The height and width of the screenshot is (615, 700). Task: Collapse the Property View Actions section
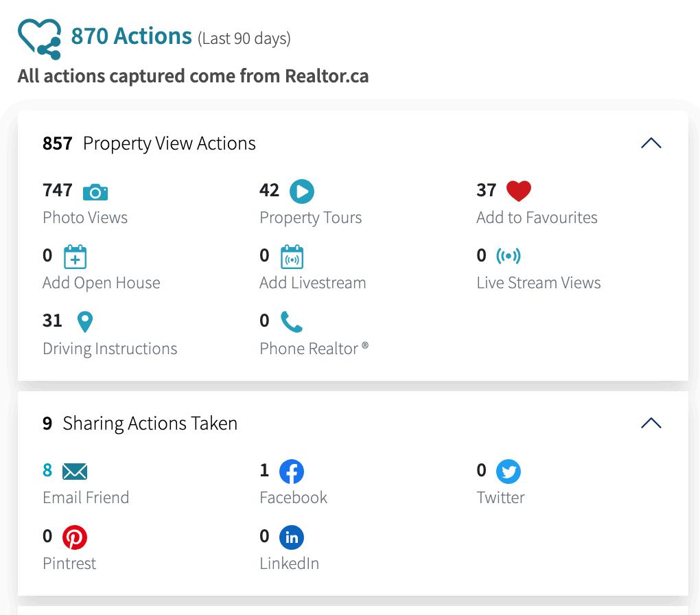651,143
